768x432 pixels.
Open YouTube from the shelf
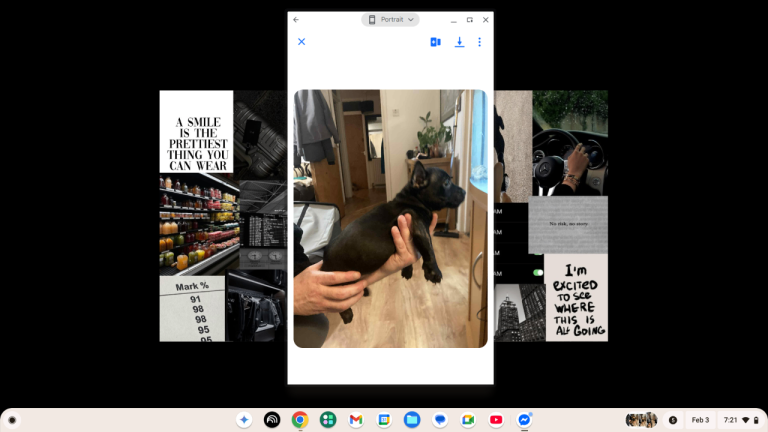pos(496,420)
